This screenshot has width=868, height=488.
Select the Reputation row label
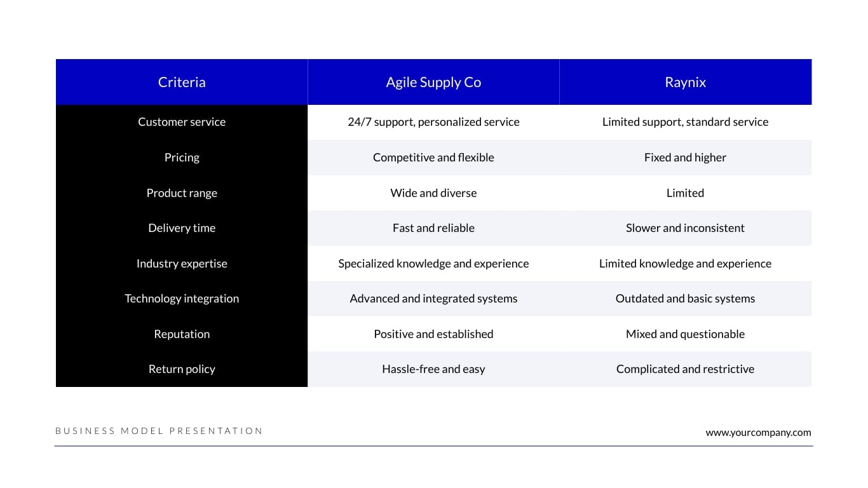[182, 334]
